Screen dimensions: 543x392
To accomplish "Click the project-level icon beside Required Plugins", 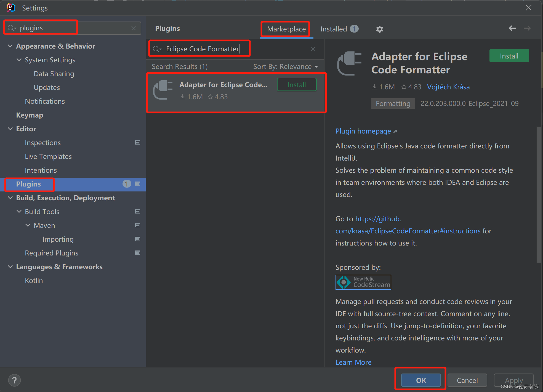I will click(137, 253).
